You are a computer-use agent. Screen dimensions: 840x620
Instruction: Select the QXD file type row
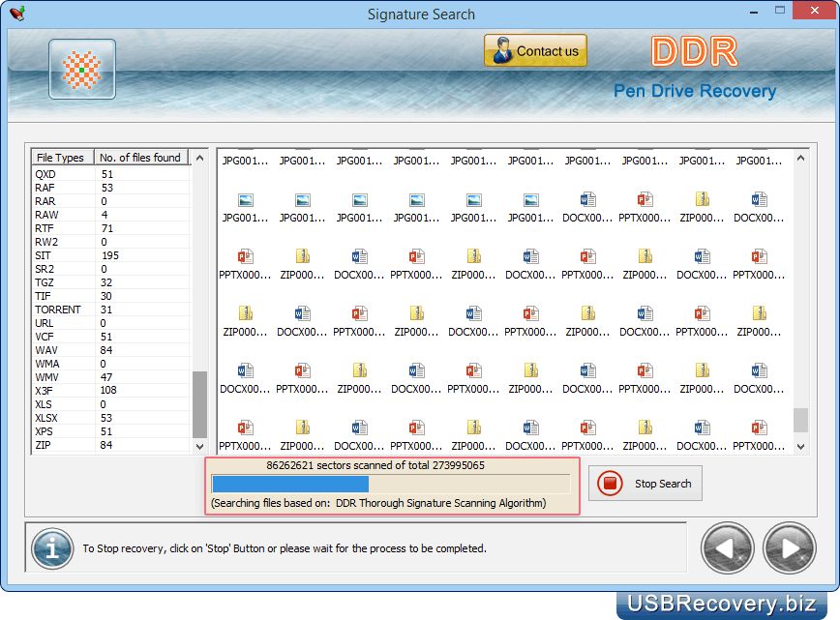coord(111,174)
